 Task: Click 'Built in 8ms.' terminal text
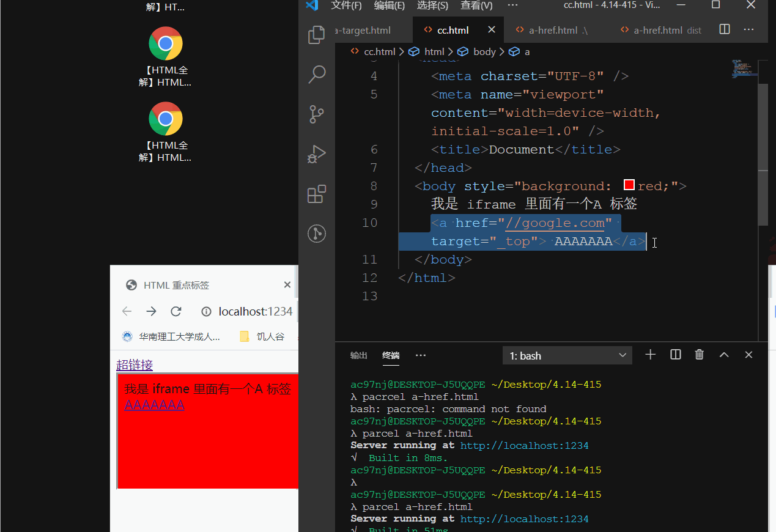tap(408, 458)
